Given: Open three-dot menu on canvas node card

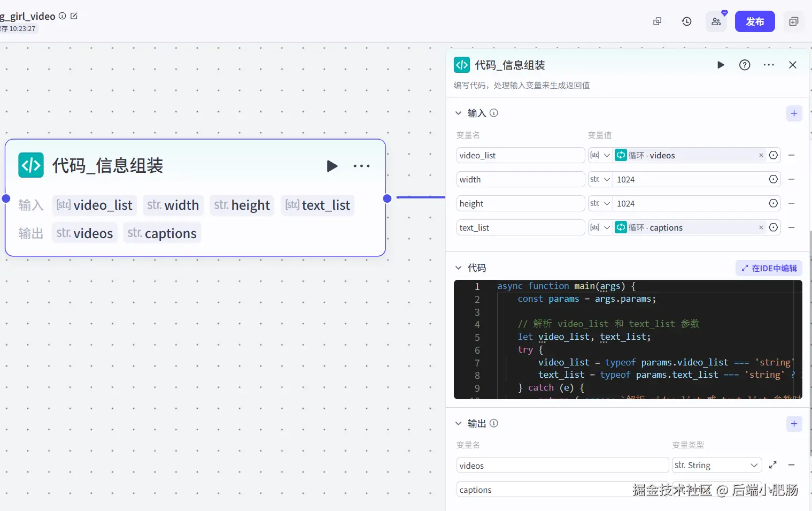Looking at the screenshot, I should point(361,166).
